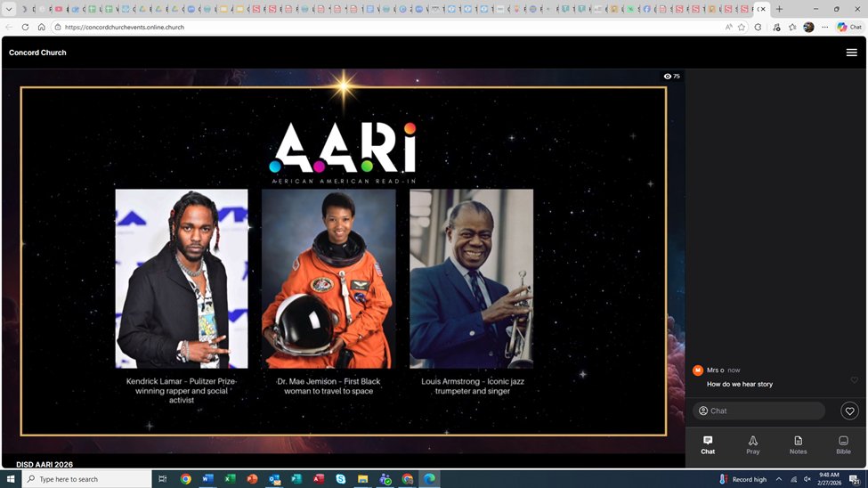
Task: Open the browser Extensions icon
Action: pos(758,27)
